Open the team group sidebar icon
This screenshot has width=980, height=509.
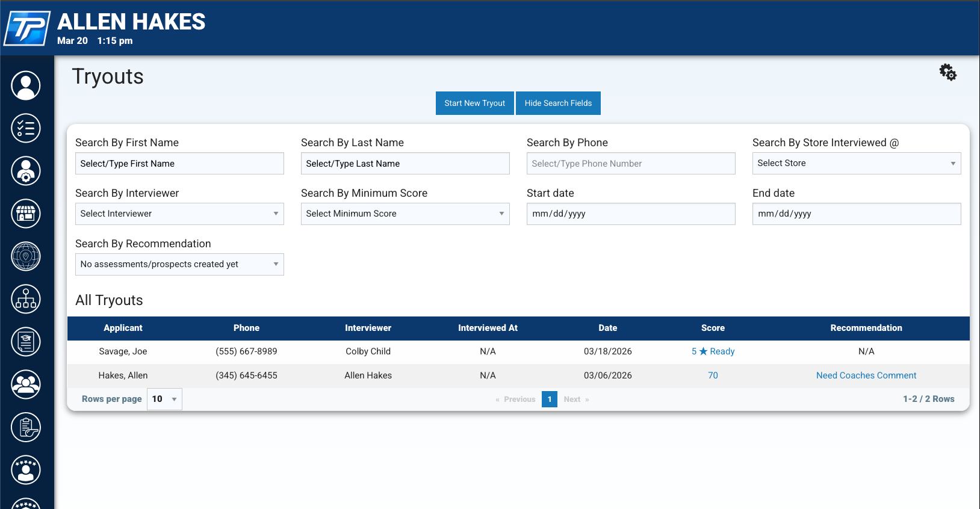pyautogui.click(x=26, y=384)
